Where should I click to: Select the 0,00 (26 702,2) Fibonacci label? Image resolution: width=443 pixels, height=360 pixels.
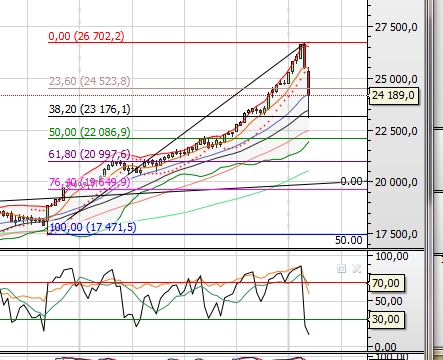[86, 36]
